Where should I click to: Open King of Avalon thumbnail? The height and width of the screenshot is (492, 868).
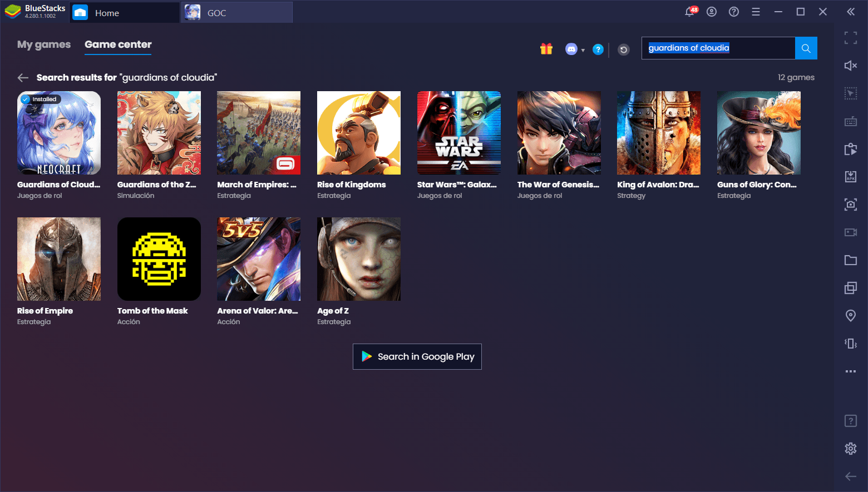pos(659,133)
